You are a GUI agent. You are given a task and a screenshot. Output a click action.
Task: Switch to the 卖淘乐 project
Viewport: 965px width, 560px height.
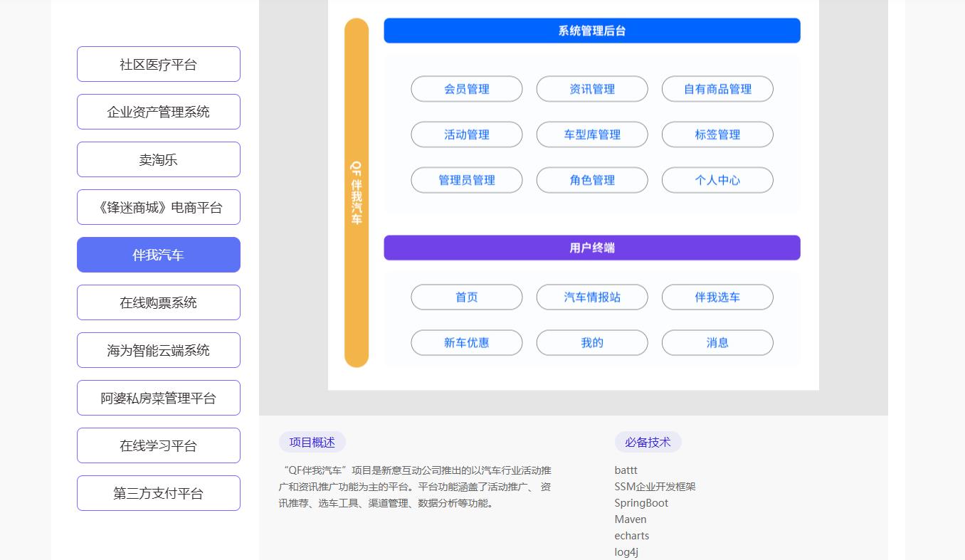click(x=158, y=159)
